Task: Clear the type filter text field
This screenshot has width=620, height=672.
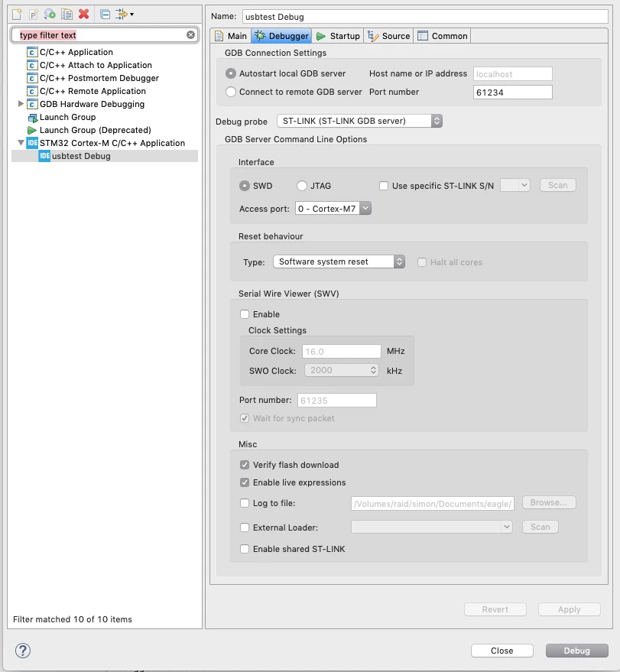Action: (x=190, y=34)
